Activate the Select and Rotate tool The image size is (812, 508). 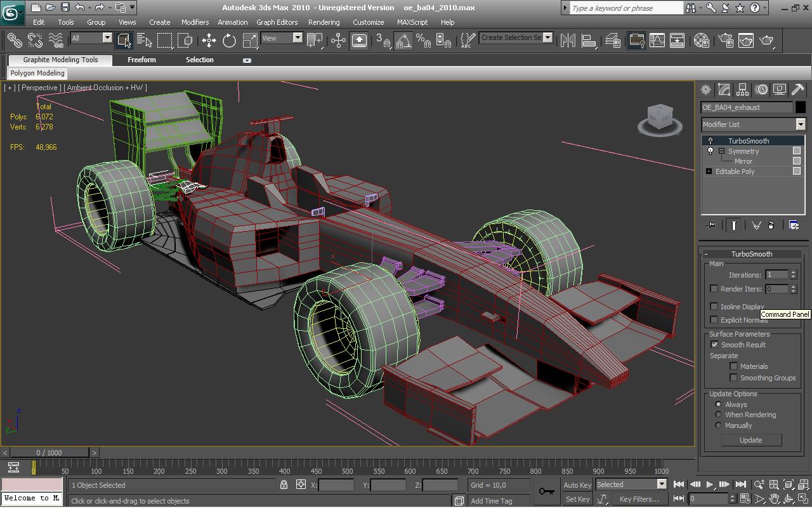229,41
